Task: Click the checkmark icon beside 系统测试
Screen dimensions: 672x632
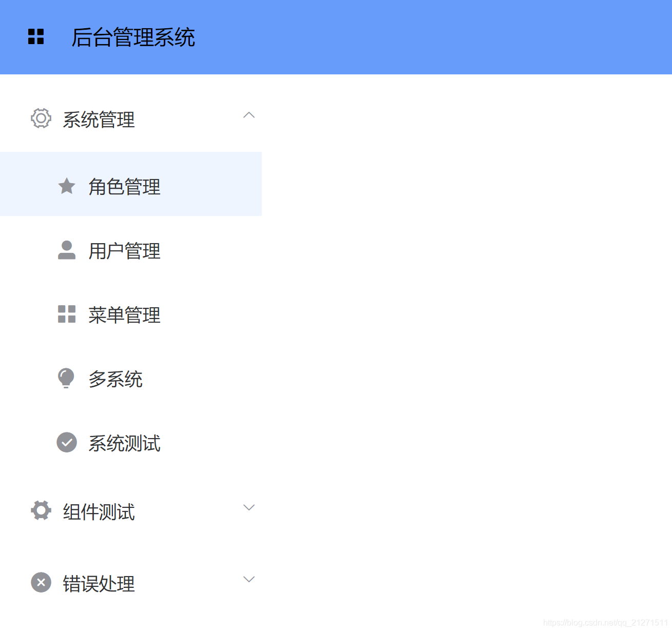Action: [x=66, y=442]
